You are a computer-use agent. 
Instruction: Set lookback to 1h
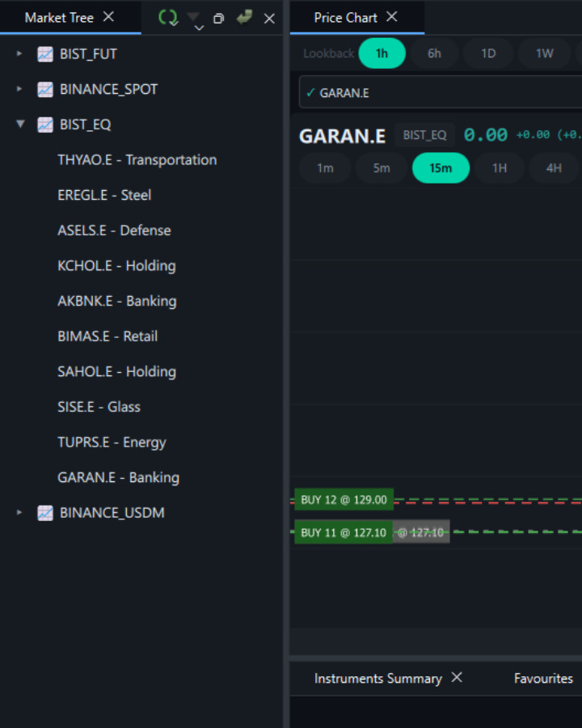(x=382, y=53)
